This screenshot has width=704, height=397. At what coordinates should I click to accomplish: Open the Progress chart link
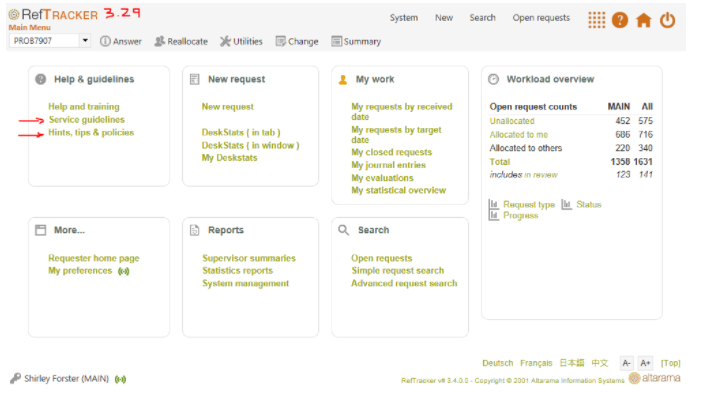520,216
